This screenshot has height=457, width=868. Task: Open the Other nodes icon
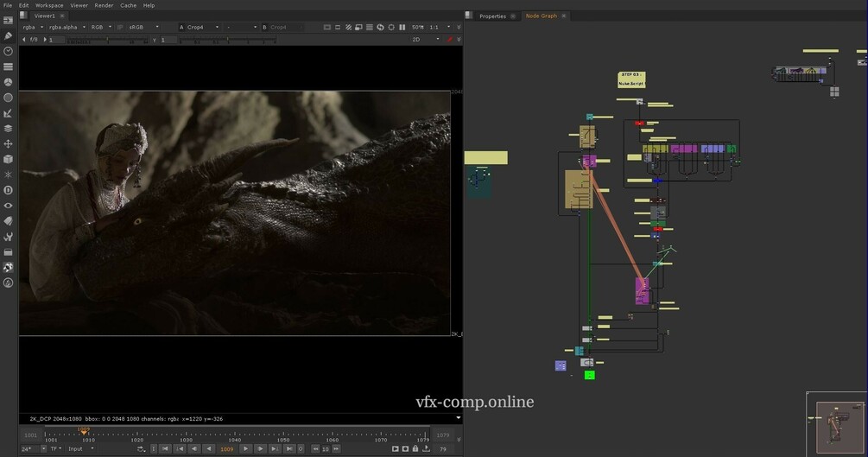8,252
